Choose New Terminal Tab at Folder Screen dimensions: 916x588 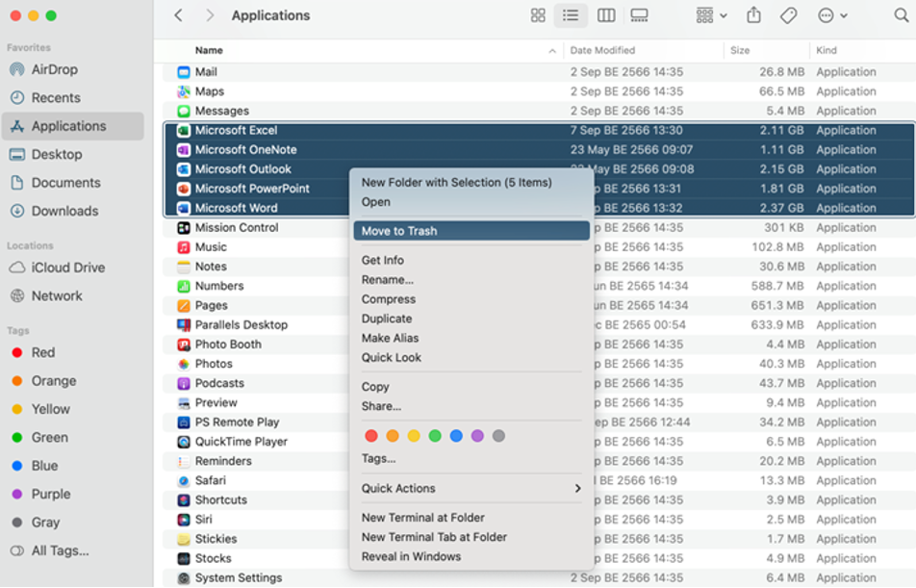pos(471,537)
